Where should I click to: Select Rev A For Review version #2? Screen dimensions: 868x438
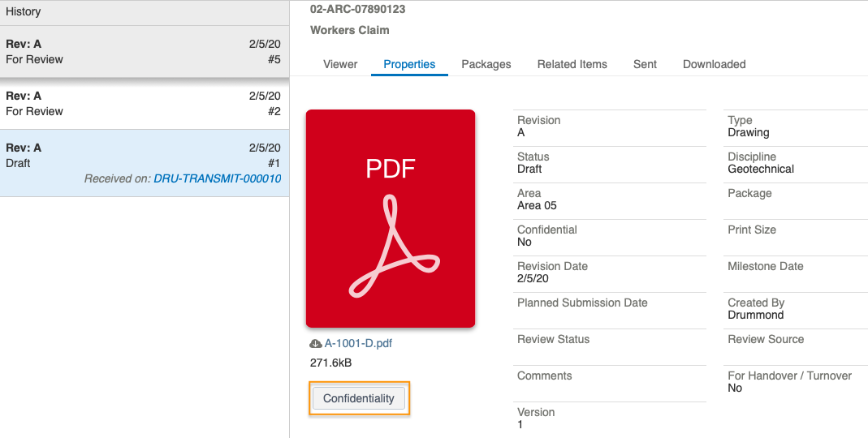tap(145, 104)
